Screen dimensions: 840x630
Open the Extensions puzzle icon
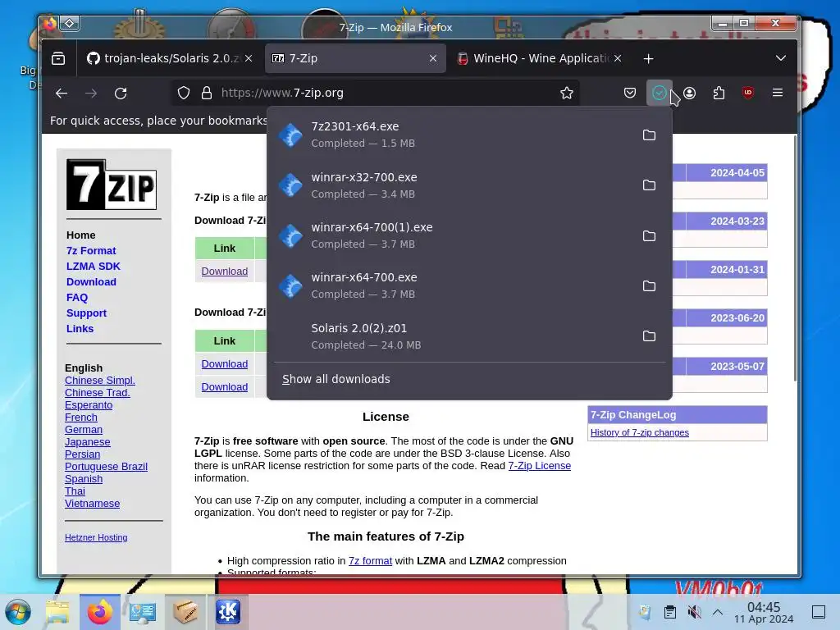click(x=719, y=94)
